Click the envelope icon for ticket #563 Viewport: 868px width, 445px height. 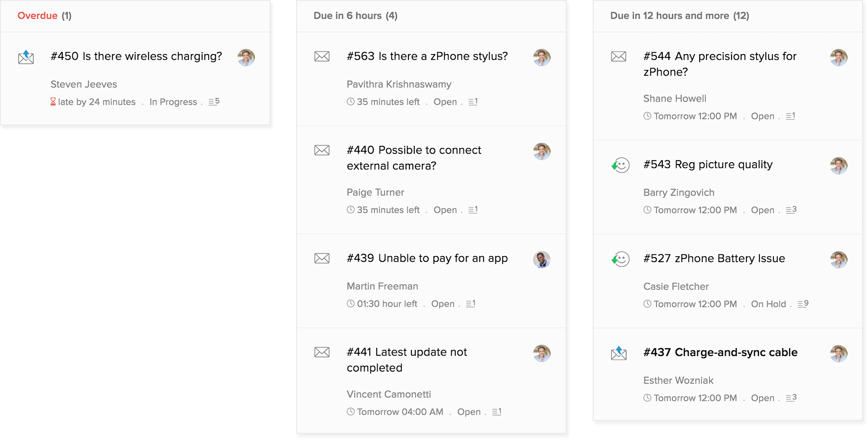coord(322,56)
